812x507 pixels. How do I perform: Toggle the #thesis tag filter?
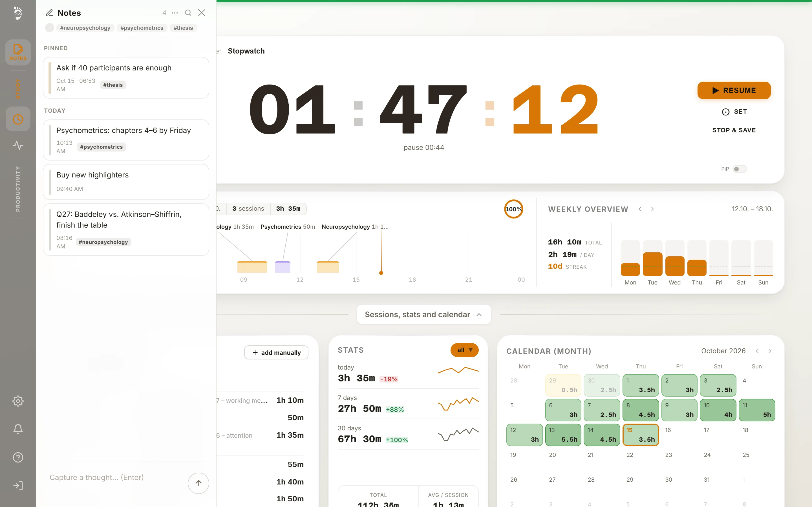click(183, 28)
